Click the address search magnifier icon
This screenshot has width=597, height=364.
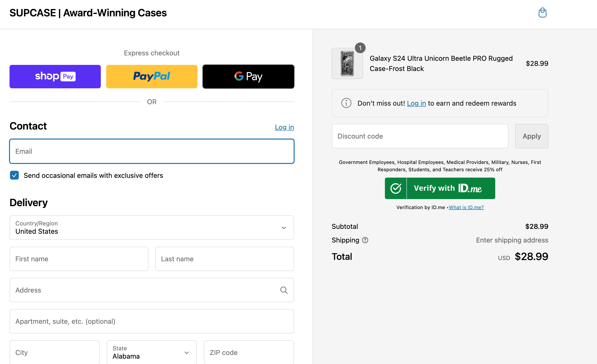tap(284, 290)
